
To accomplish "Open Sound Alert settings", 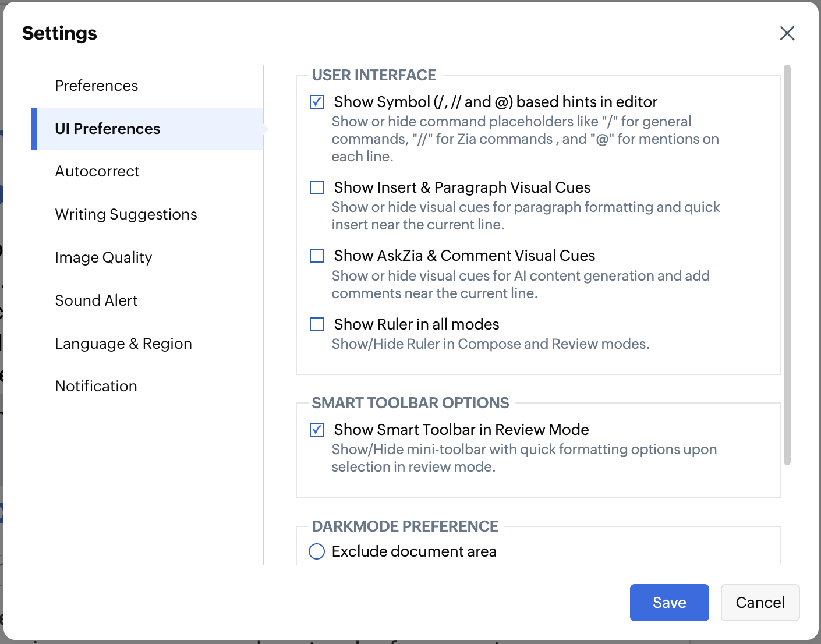I will click(96, 300).
